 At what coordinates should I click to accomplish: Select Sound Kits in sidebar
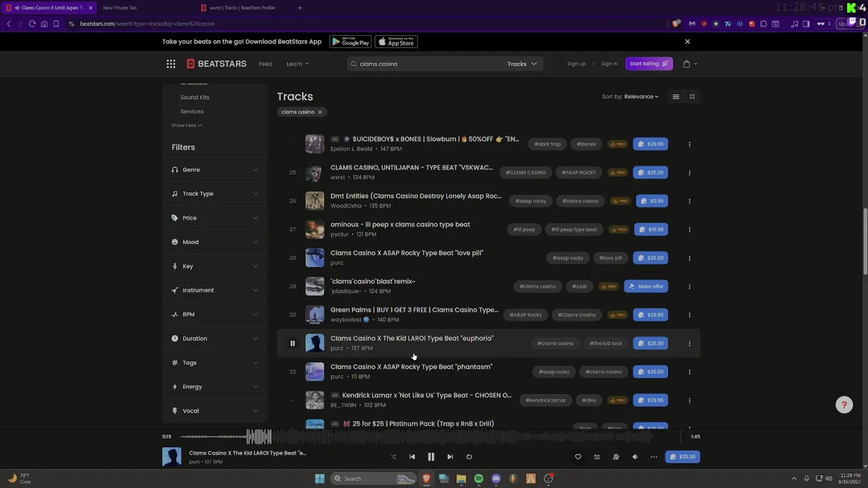point(195,97)
